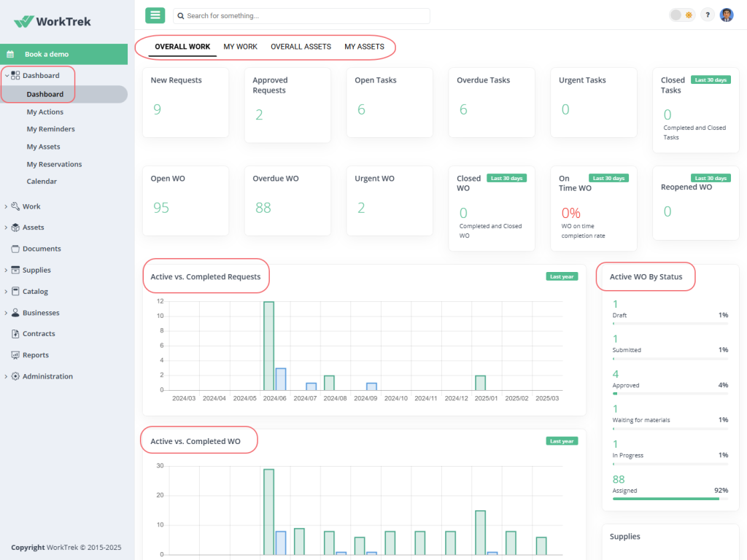
Task: Collapse the sidebar with the hamburger button
Action: tap(155, 15)
